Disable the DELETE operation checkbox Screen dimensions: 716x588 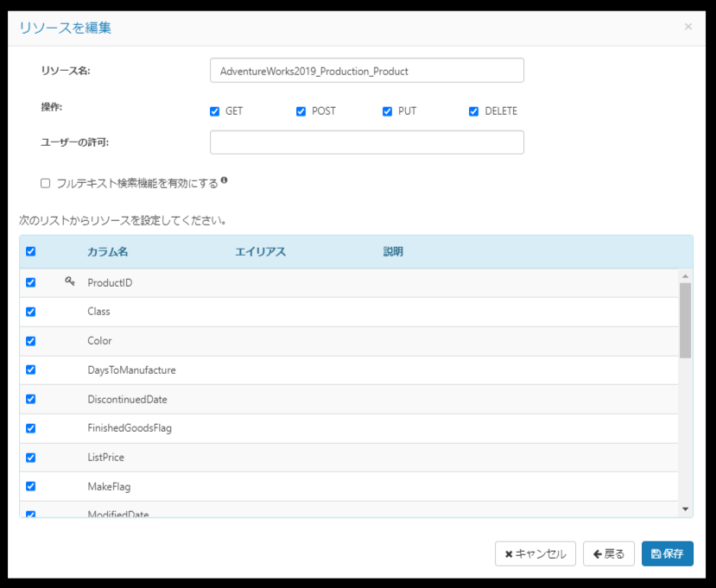tap(473, 111)
